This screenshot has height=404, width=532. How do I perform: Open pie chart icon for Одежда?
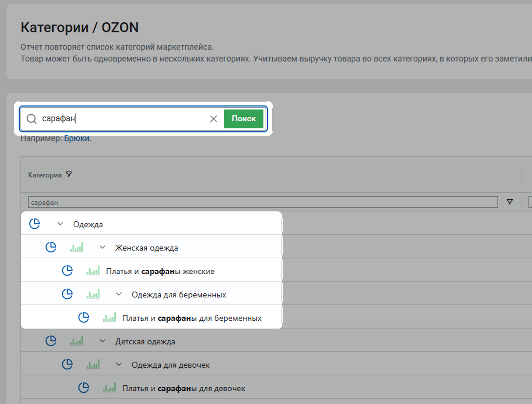point(35,224)
